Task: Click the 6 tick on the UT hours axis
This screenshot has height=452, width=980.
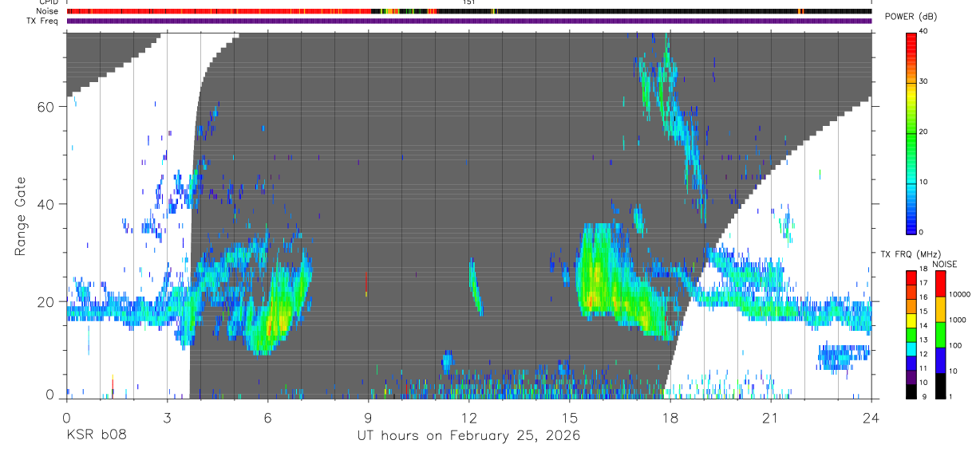Action: click(x=268, y=418)
